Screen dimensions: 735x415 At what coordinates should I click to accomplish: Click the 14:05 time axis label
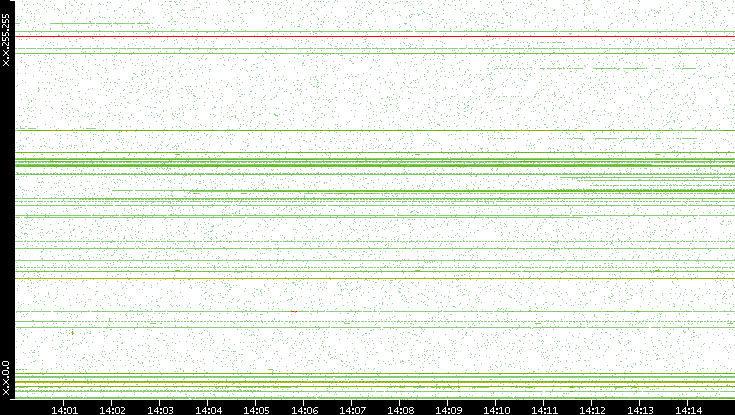(x=256, y=410)
